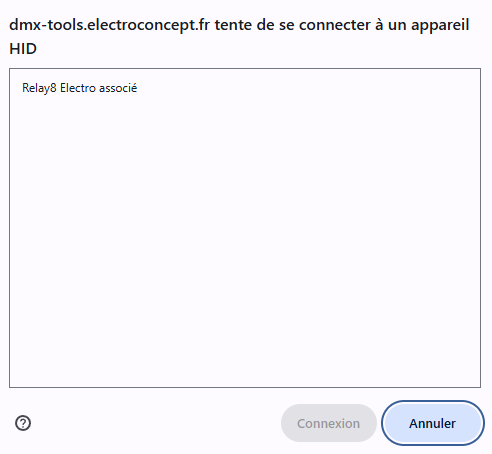Image resolution: width=492 pixels, height=454 pixels.
Task: Click the Connexion button
Action: pos(329,423)
